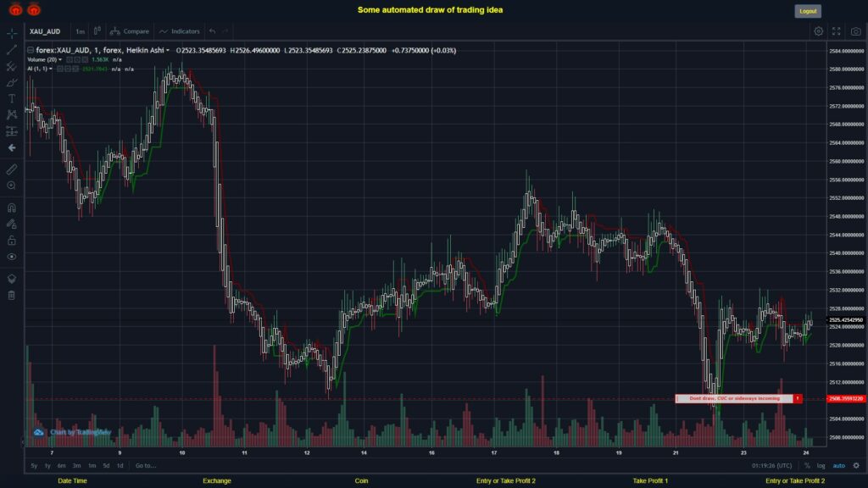
Task: Open the time zone menu 01:19:26 (UTC)
Action: (x=771, y=465)
